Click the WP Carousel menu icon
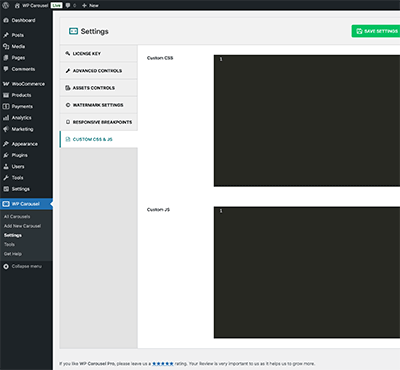This screenshot has height=370, width=400. (x=6, y=204)
